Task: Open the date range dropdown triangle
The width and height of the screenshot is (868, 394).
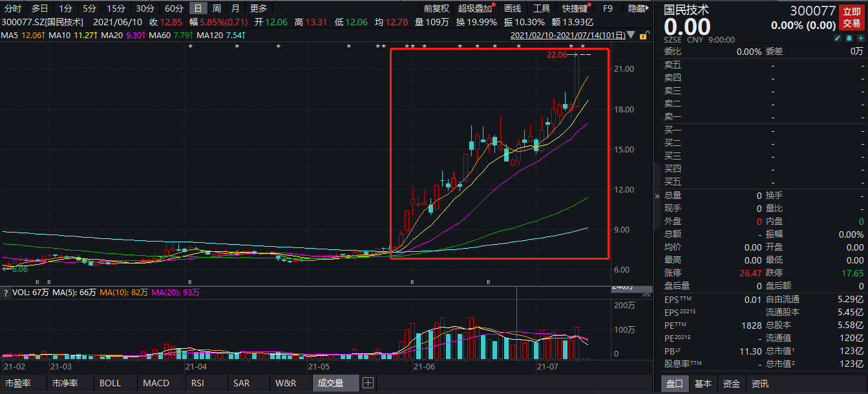Action: coord(631,36)
